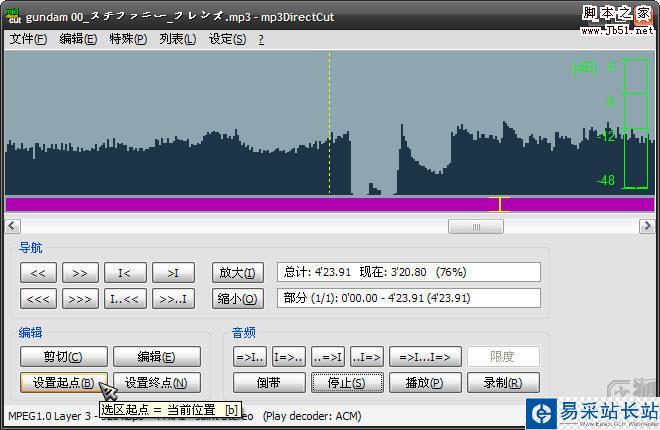The width and height of the screenshot is (660, 430).
Task: Click the =>I...I=> audio button
Action: click(x=425, y=357)
